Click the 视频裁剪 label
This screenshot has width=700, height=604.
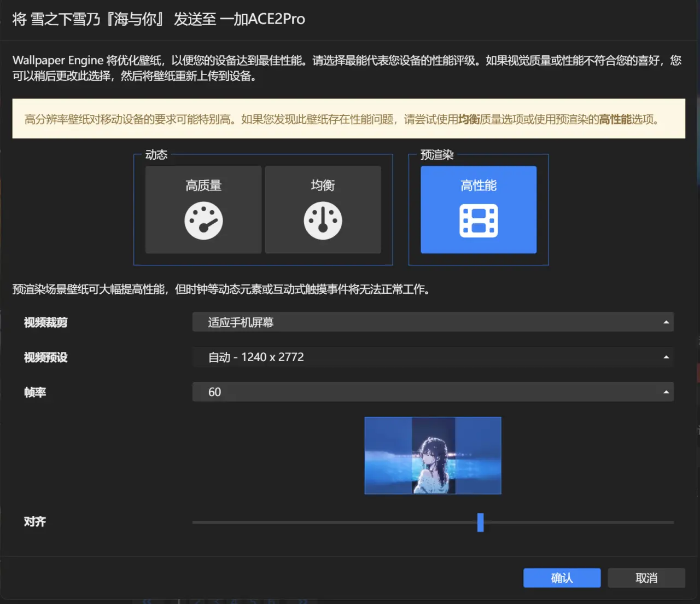point(46,322)
